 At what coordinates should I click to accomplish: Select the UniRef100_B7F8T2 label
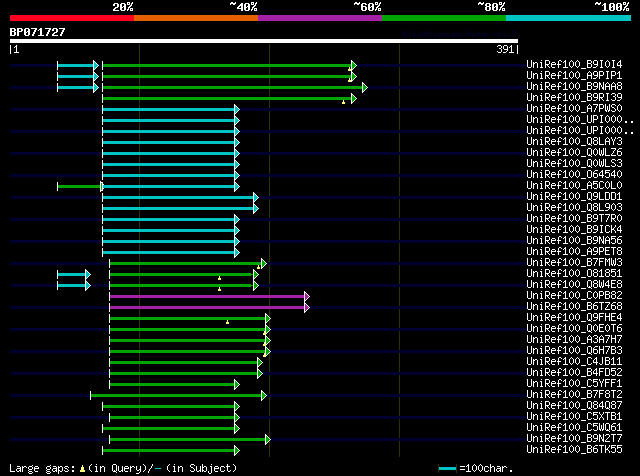[x=574, y=395]
